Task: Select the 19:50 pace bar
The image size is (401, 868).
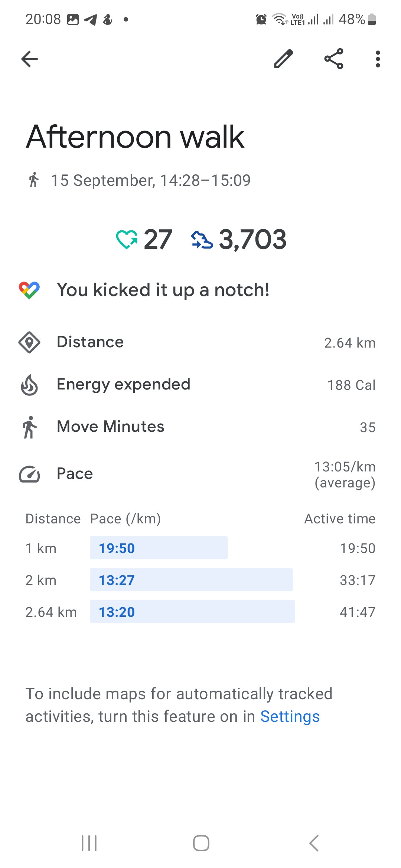Action: (159, 548)
